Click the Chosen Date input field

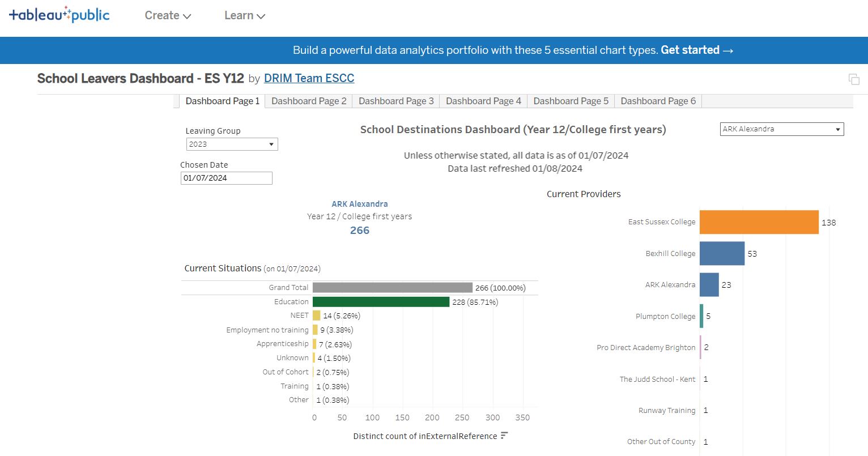pyautogui.click(x=226, y=178)
